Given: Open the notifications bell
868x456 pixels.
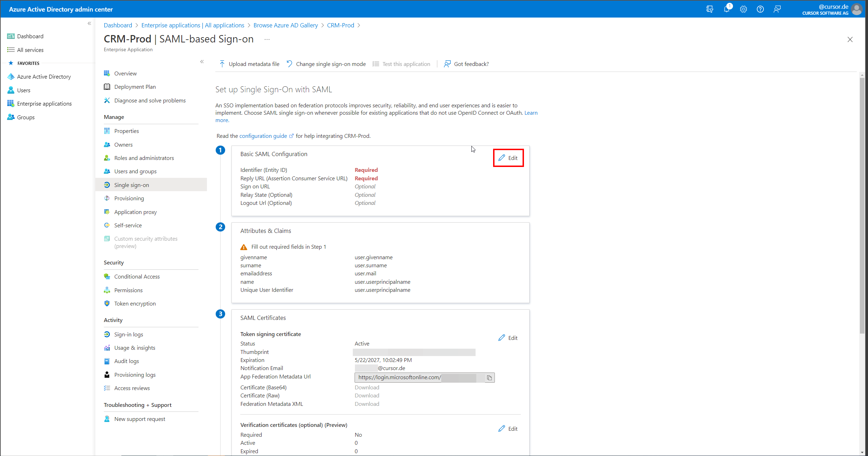Looking at the screenshot, I should [727, 9].
